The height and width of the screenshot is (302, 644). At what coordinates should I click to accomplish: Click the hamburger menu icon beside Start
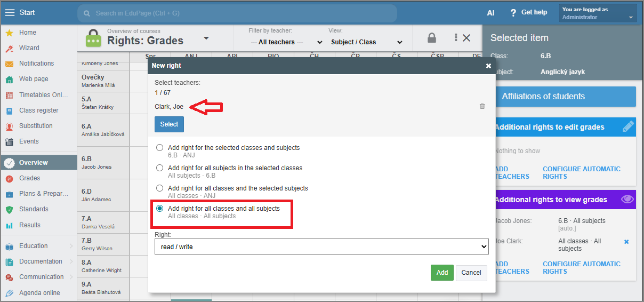pyautogui.click(x=10, y=13)
